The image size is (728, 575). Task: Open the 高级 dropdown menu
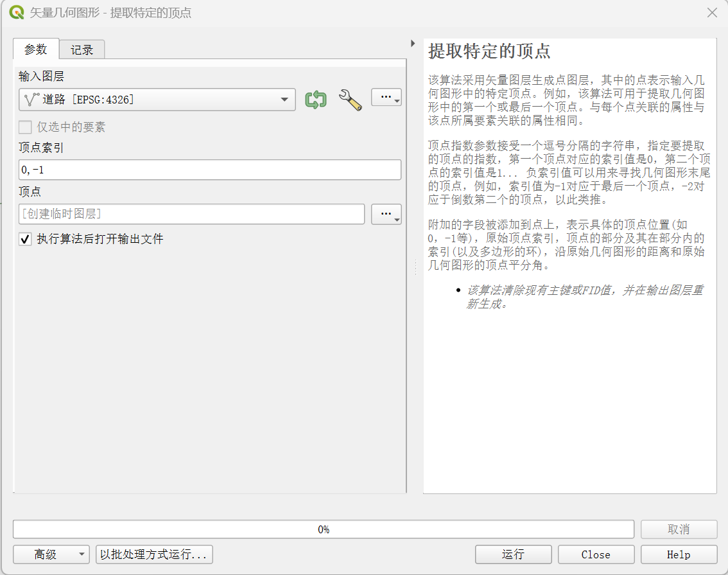coord(51,554)
